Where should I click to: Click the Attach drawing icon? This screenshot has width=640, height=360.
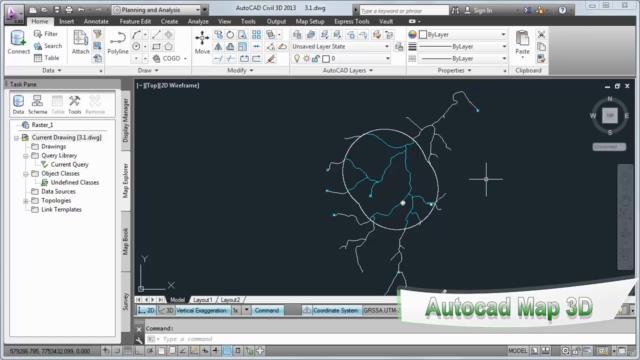(80, 42)
